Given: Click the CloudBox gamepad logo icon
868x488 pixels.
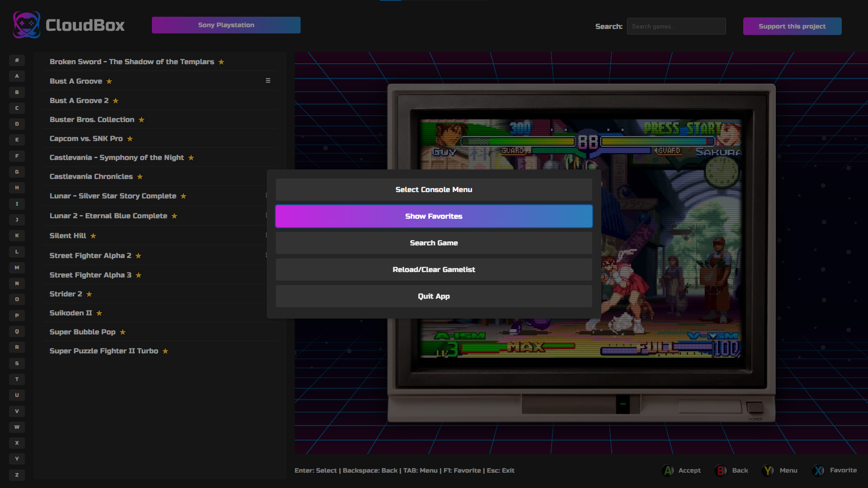Looking at the screenshot, I should click(x=27, y=25).
